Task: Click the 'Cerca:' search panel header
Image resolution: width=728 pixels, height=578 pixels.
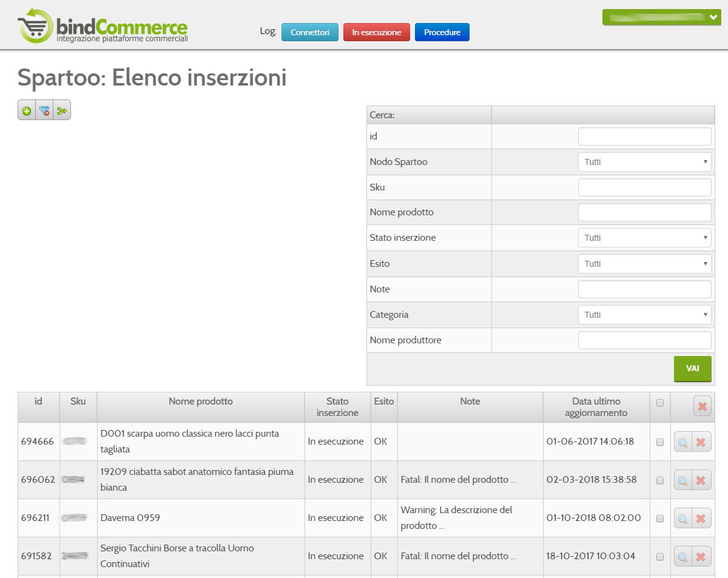Action: [x=382, y=115]
